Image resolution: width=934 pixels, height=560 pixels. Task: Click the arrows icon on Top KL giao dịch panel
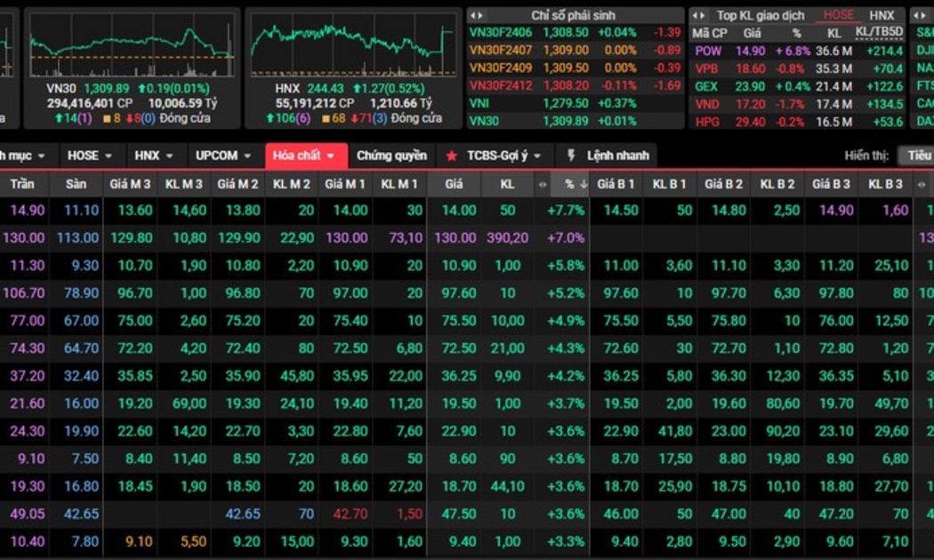pyautogui.click(x=699, y=15)
